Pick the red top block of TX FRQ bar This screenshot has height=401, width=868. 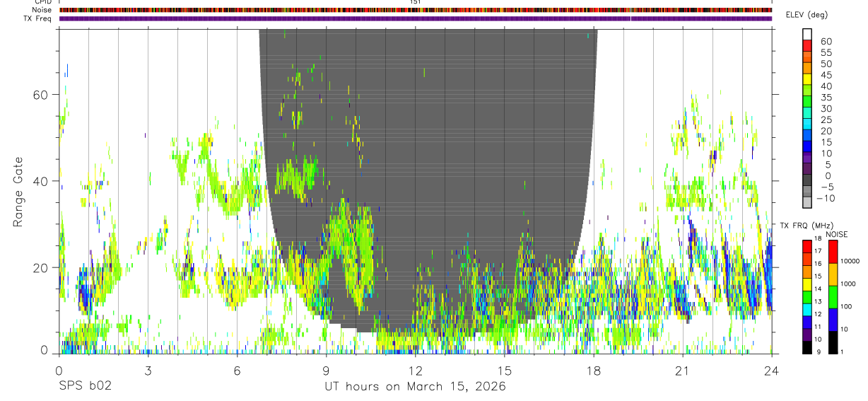click(x=807, y=247)
